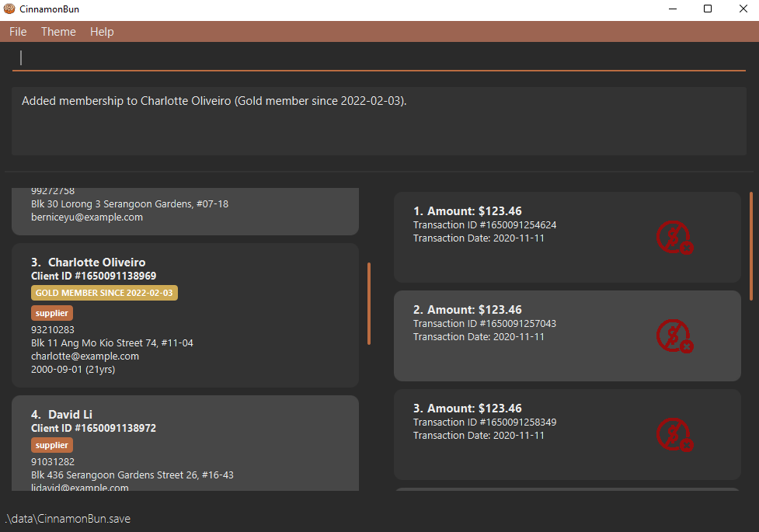The image size is (759, 532).
Task: Select the David Li client name
Action: click(x=70, y=415)
